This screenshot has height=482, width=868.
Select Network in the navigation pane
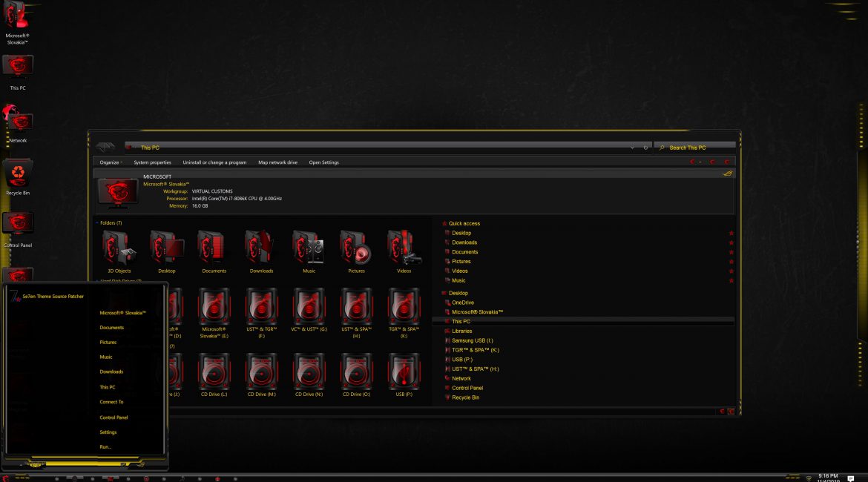click(x=461, y=379)
